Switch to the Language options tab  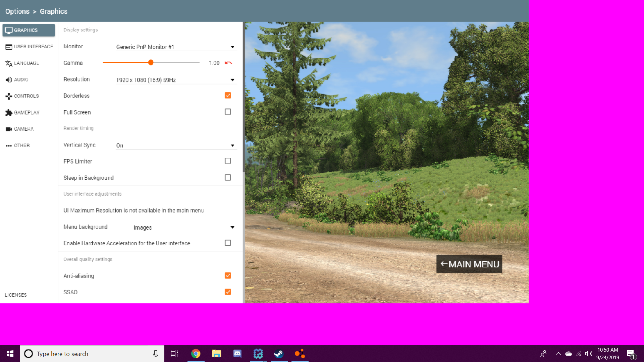[29, 63]
